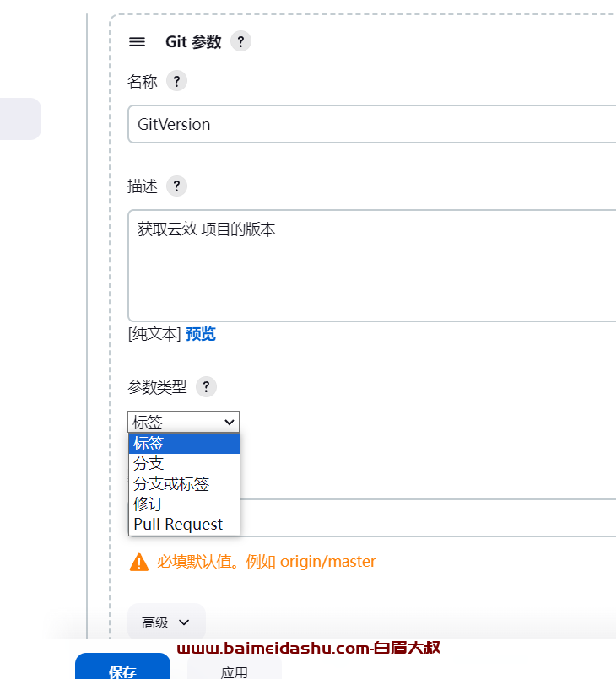The height and width of the screenshot is (679, 616).
Task: Collapse the 参数类型 dropdown showing 标签
Action: (x=183, y=422)
